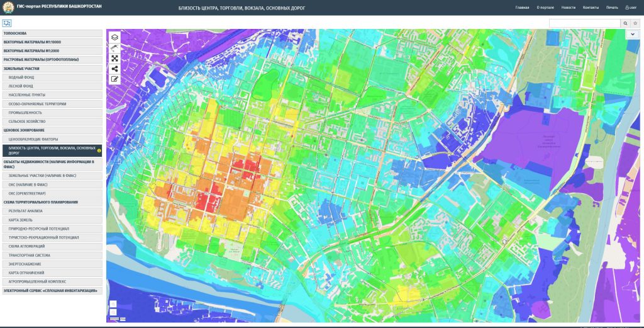Click the Bashkortostan portal emblem logo
Viewport: 644px width, 328px height.
tap(8, 6)
